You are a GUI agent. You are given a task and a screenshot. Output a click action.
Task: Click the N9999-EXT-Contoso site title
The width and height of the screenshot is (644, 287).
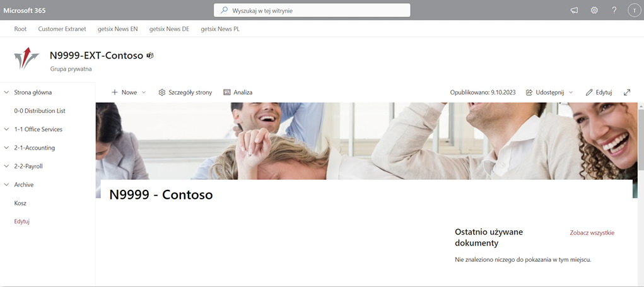tap(96, 56)
